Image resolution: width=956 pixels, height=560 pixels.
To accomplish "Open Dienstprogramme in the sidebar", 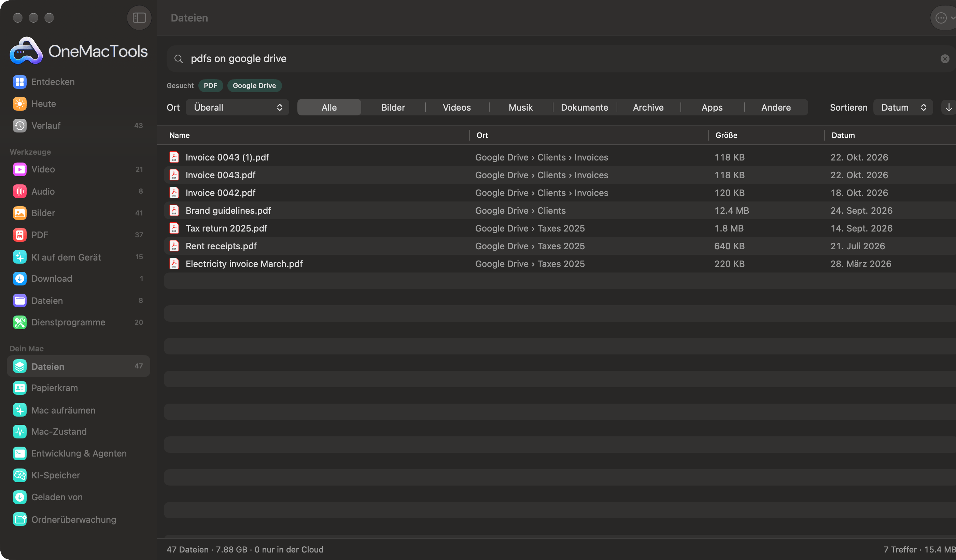I will [79, 322].
